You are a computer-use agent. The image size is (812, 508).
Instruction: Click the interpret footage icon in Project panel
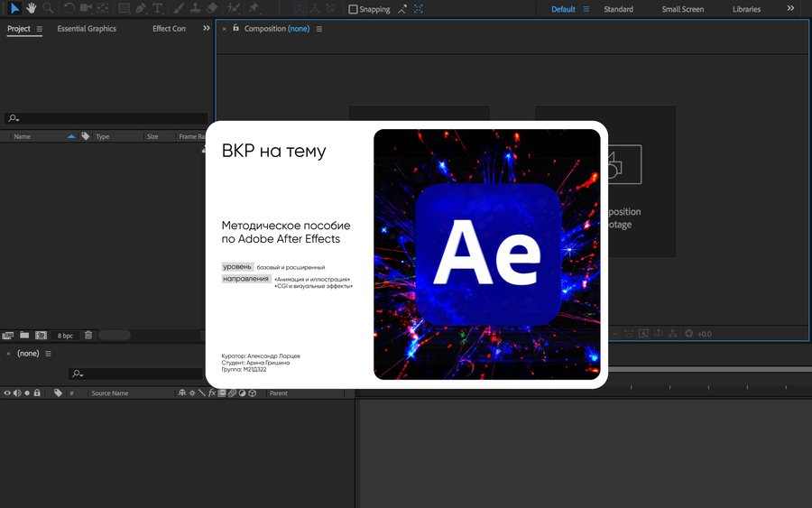[8, 335]
